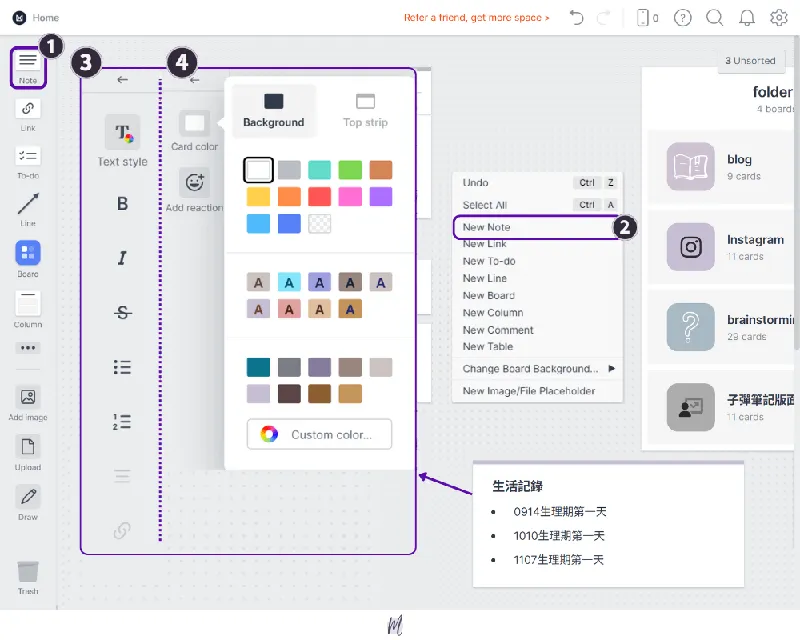The image size is (800, 640).
Task: Switch to the Top strip tab
Action: pyautogui.click(x=365, y=111)
